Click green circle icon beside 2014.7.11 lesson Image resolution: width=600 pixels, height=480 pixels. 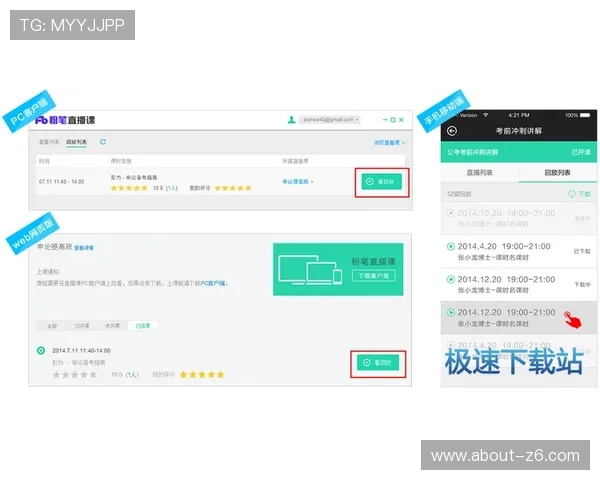(x=41, y=351)
